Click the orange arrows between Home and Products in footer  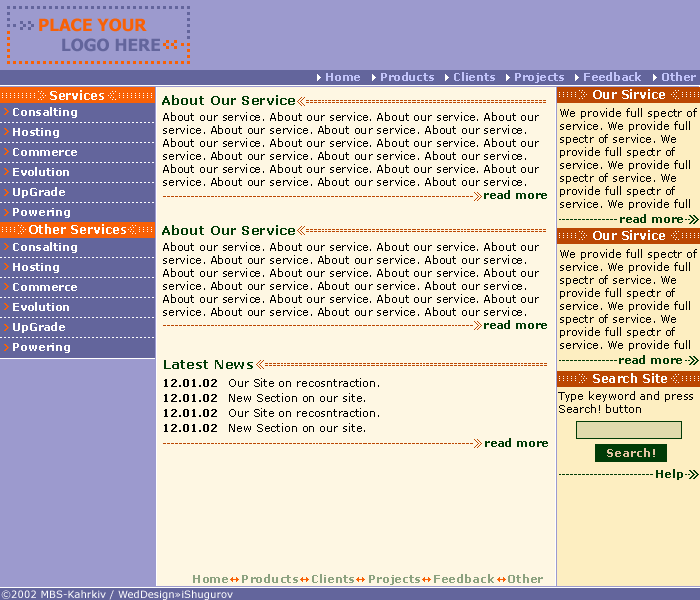coord(234,579)
